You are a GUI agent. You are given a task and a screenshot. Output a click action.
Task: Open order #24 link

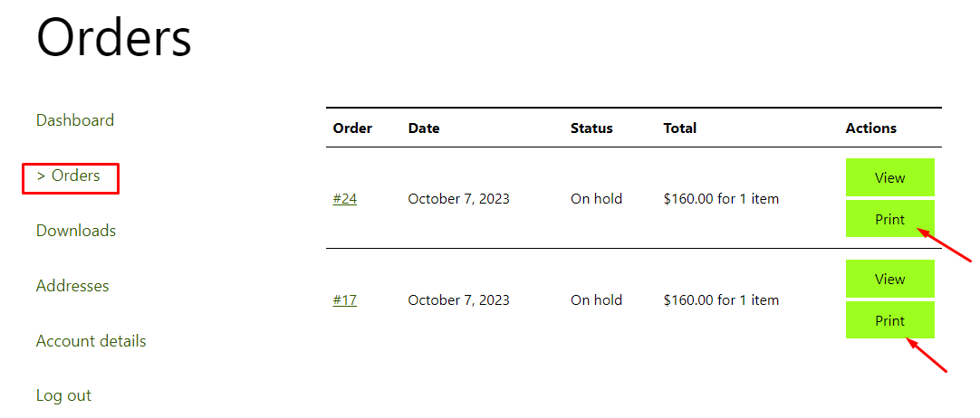point(345,199)
